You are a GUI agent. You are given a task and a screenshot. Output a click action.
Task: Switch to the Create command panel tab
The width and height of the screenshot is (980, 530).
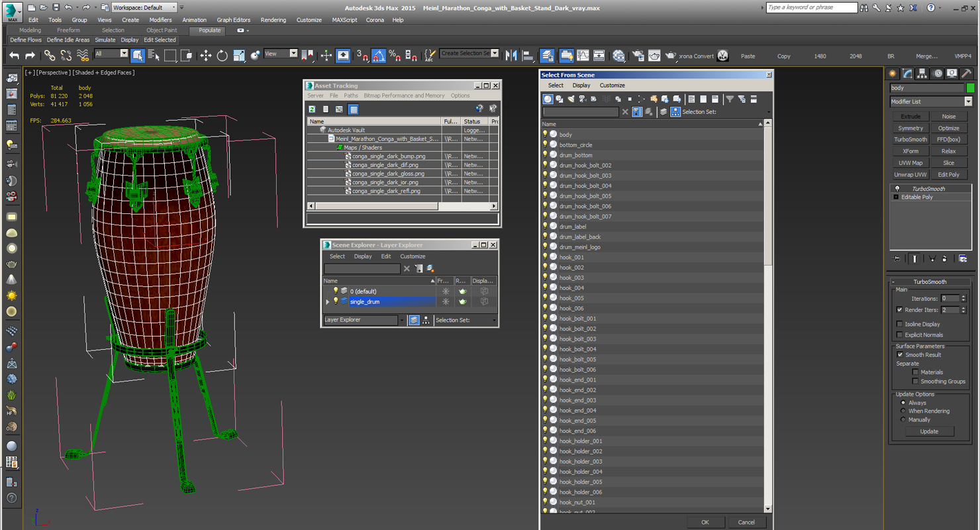893,74
